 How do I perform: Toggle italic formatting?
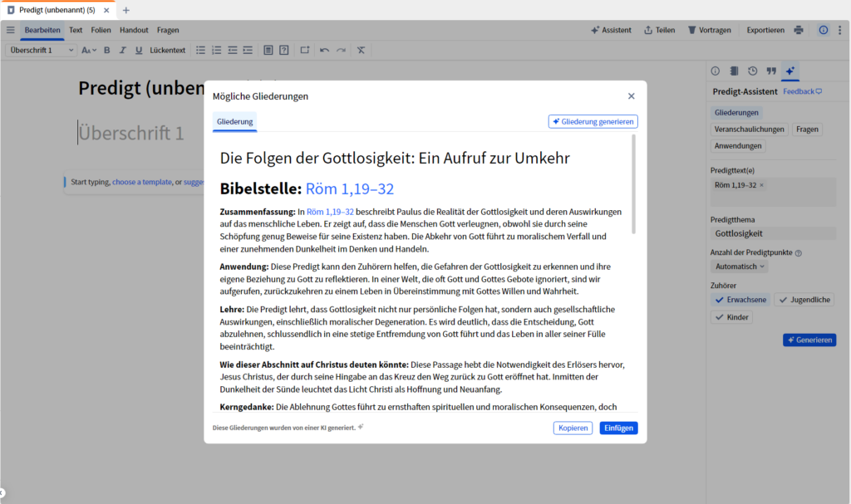coord(123,50)
